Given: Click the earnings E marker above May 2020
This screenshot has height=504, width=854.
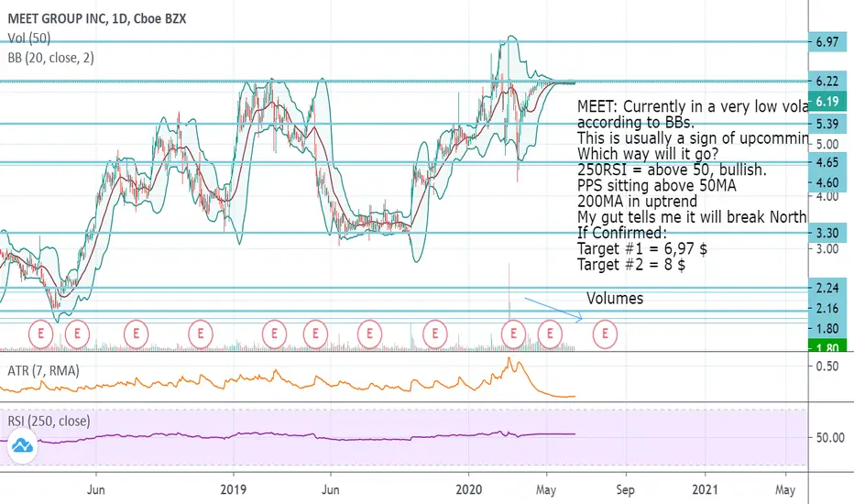Looking at the screenshot, I should click(550, 333).
